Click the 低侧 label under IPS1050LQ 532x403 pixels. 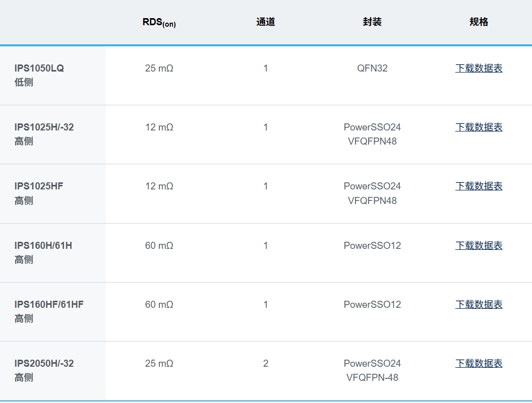pos(24,82)
